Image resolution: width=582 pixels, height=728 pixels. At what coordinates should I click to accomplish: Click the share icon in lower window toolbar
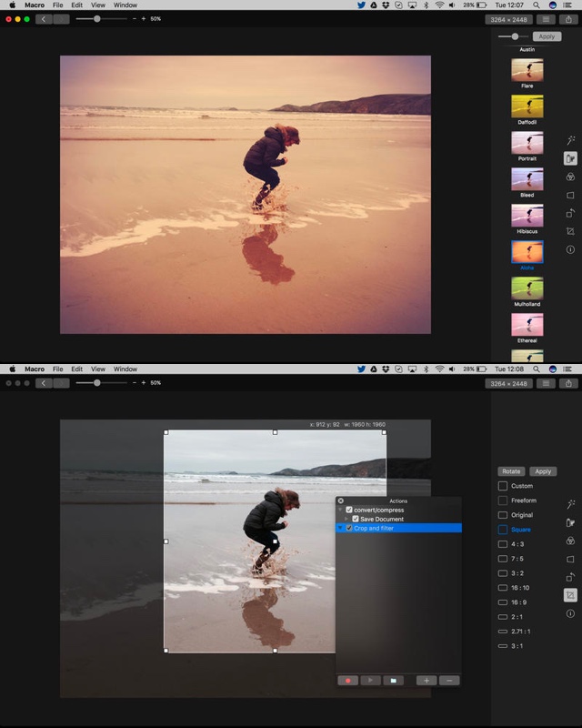[568, 383]
